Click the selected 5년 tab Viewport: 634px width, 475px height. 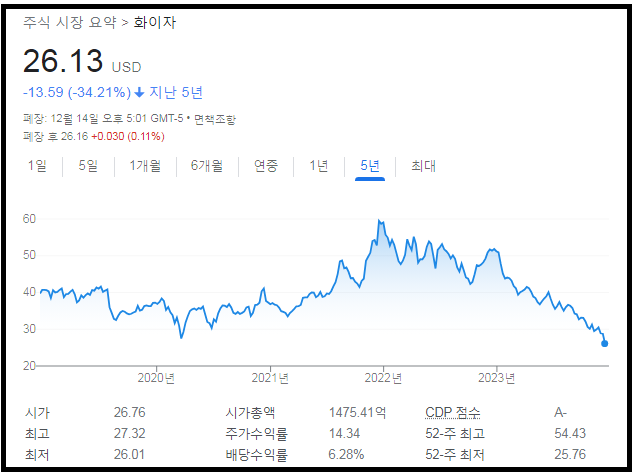[370, 166]
